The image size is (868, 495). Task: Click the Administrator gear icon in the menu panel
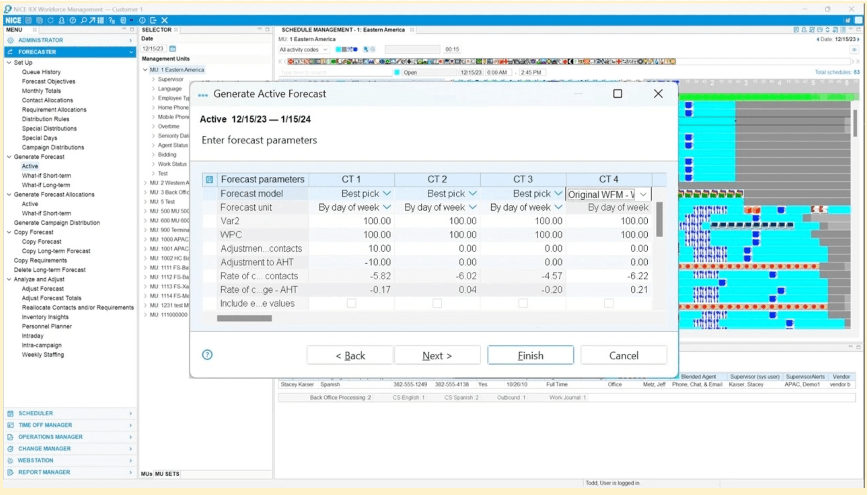[10, 40]
